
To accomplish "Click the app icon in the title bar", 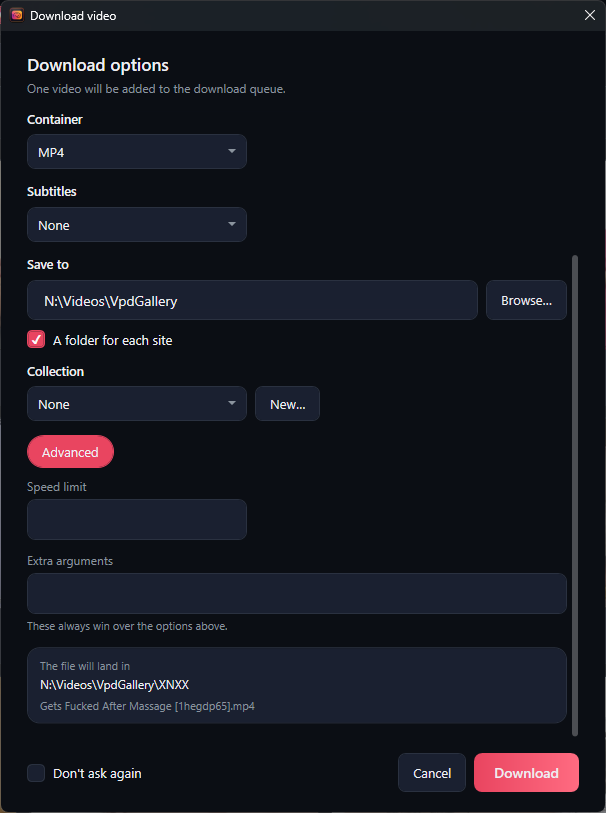I will coord(17,16).
